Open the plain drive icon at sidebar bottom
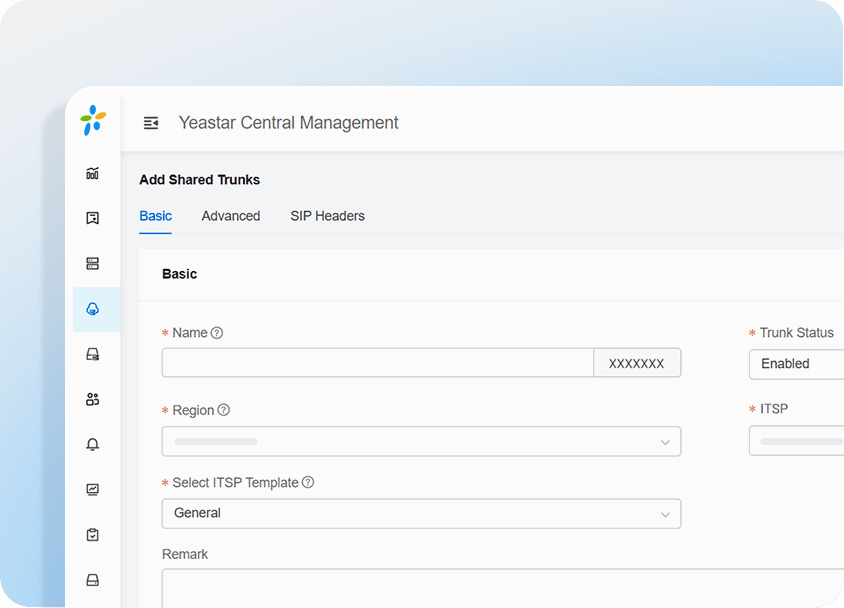This screenshot has width=844, height=608. (93, 580)
